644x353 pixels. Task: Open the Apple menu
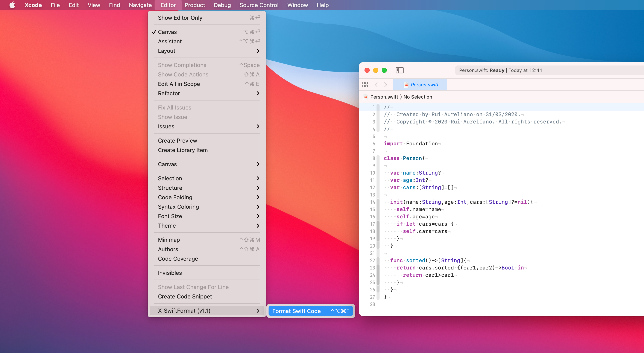12,5
